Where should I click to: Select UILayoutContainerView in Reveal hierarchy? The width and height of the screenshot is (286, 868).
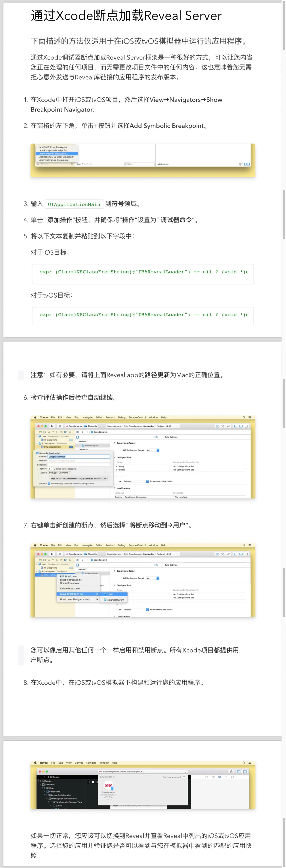point(59,795)
